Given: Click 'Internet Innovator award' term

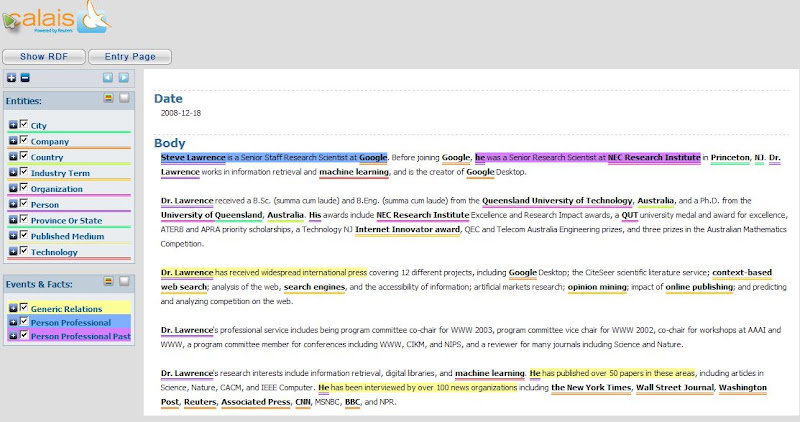Looking at the screenshot, I should pos(408,230).
